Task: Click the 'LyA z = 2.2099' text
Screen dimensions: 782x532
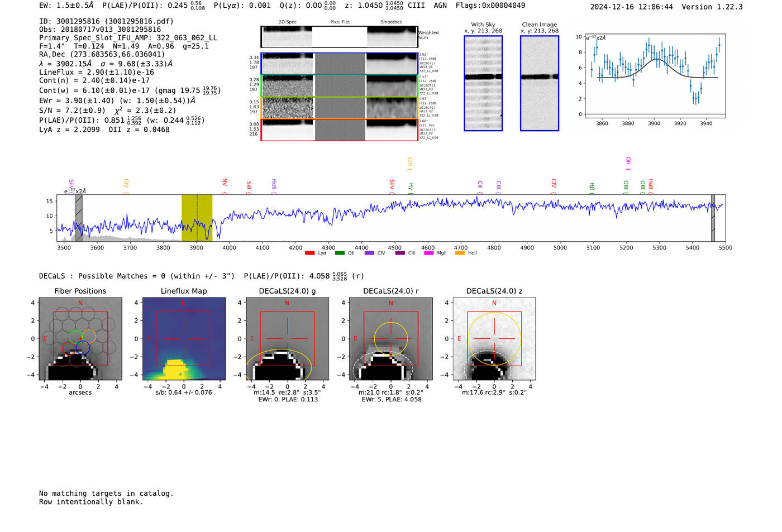Action: pyautogui.click(x=69, y=130)
